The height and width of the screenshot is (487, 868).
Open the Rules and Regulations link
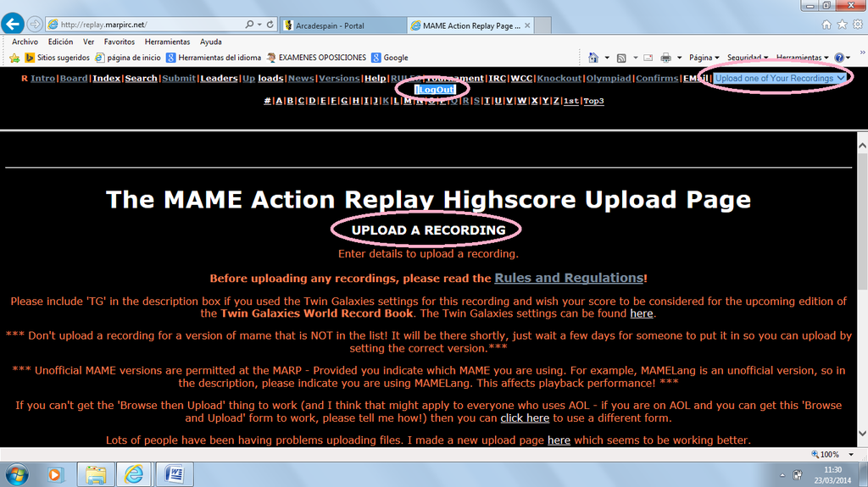(x=569, y=278)
